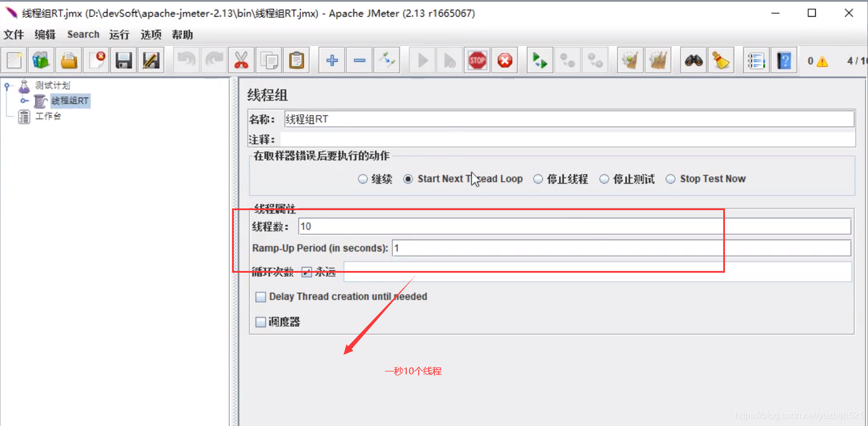Click the 循环次数 count field
This screenshot has width=868, height=426.
(597, 272)
